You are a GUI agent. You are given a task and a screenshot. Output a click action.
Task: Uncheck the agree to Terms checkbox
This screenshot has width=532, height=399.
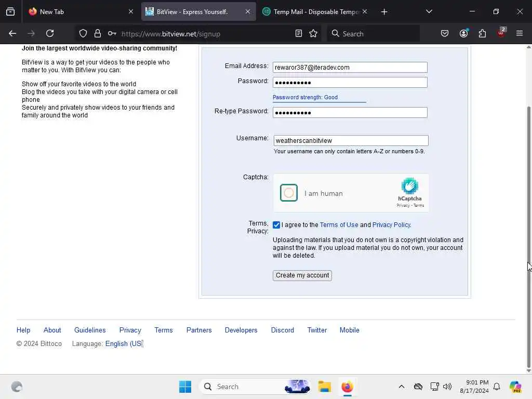pyautogui.click(x=276, y=225)
